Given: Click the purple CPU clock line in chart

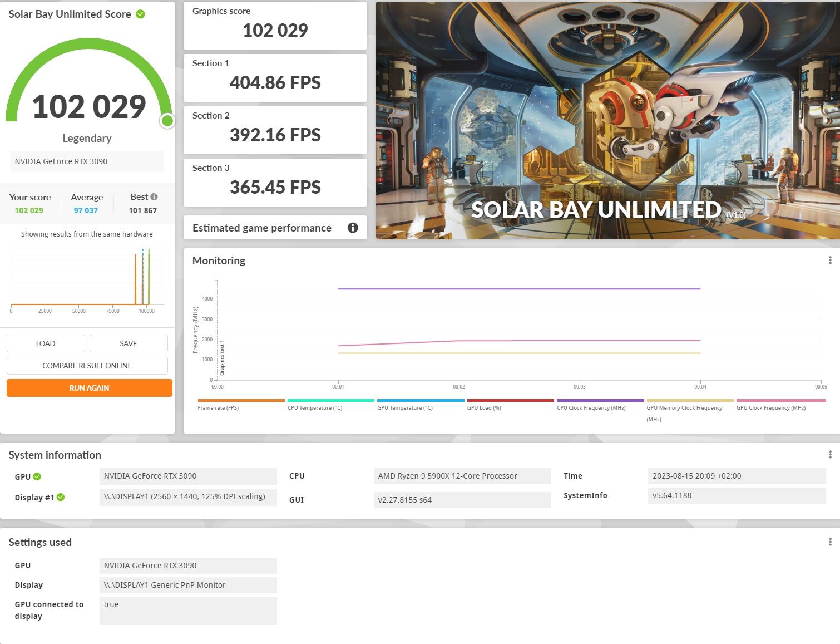Looking at the screenshot, I should tap(519, 289).
